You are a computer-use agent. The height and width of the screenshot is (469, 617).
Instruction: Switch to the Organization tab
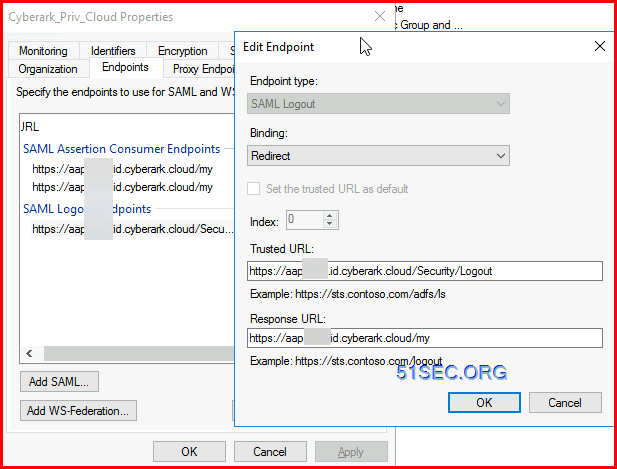coord(48,69)
